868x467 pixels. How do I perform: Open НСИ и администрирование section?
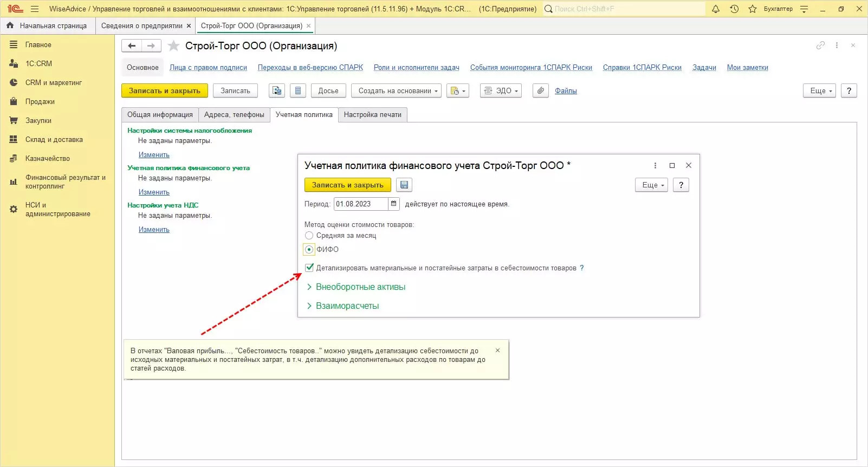click(57, 209)
